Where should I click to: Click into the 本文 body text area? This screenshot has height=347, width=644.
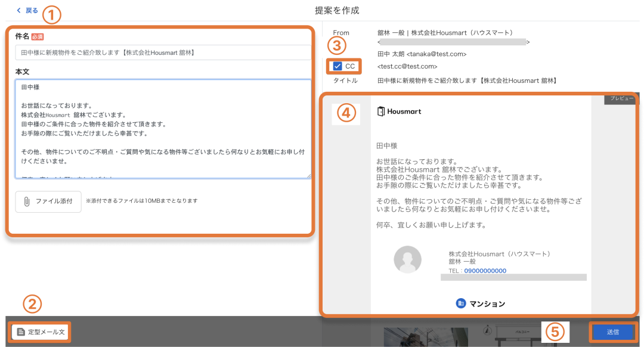pyautogui.click(x=163, y=129)
